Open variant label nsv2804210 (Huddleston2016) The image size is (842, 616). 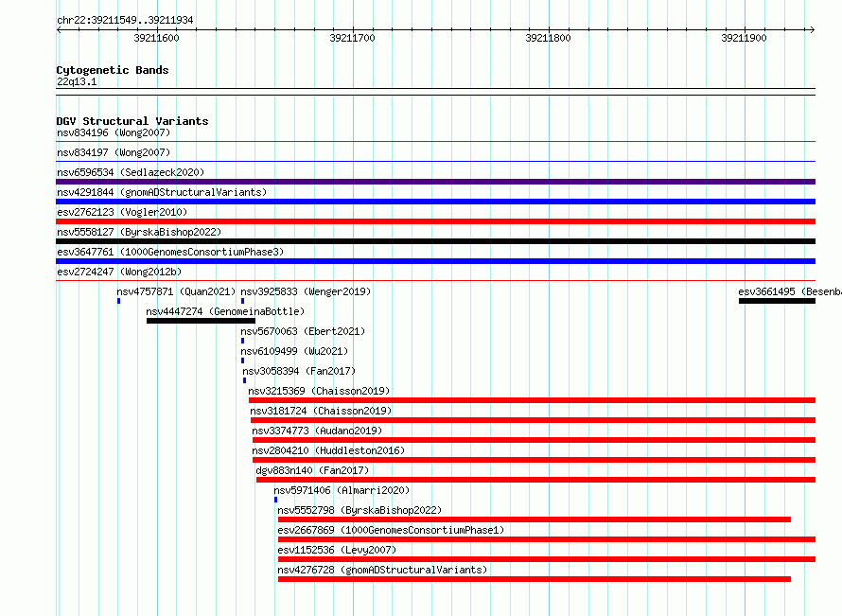328,450
